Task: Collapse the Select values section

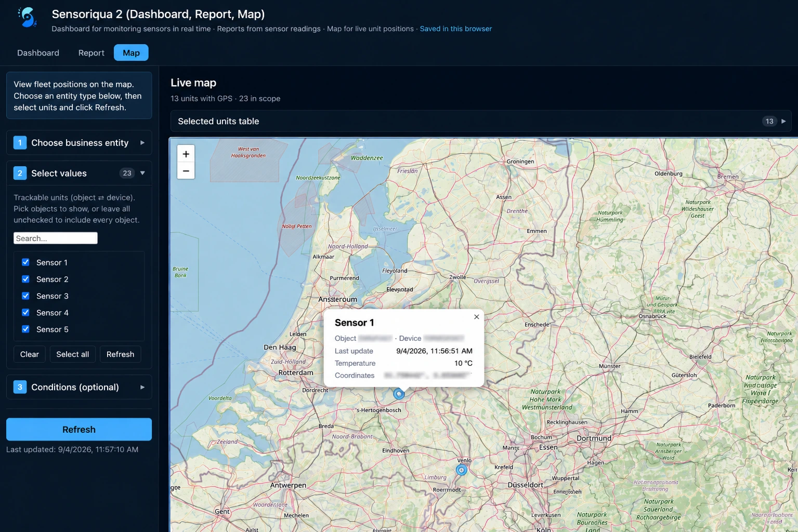Action: (79, 173)
